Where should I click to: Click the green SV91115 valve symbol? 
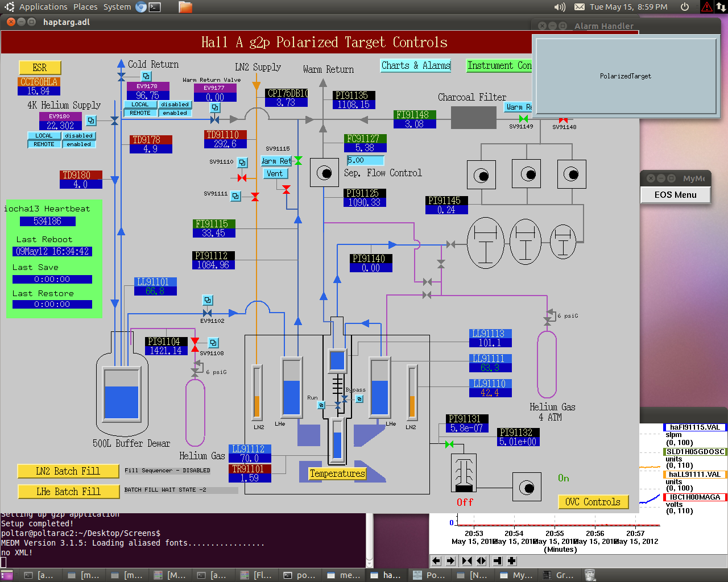(298, 161)
